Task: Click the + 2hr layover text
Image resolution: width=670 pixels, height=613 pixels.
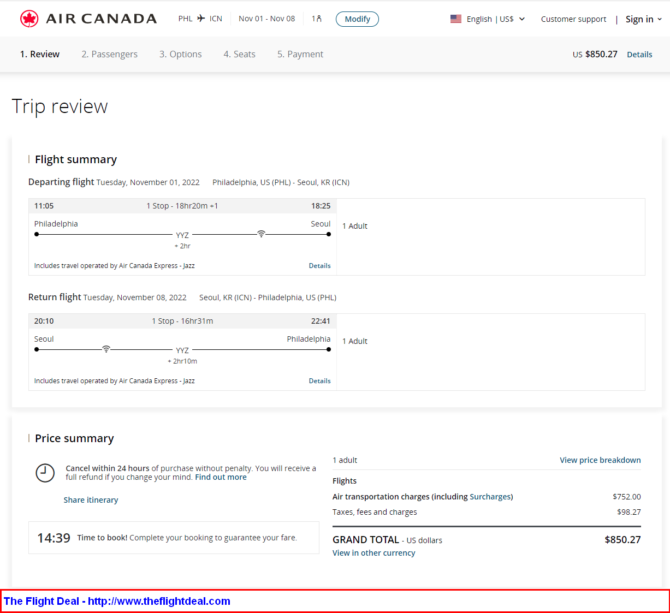Action: point(182,246)
